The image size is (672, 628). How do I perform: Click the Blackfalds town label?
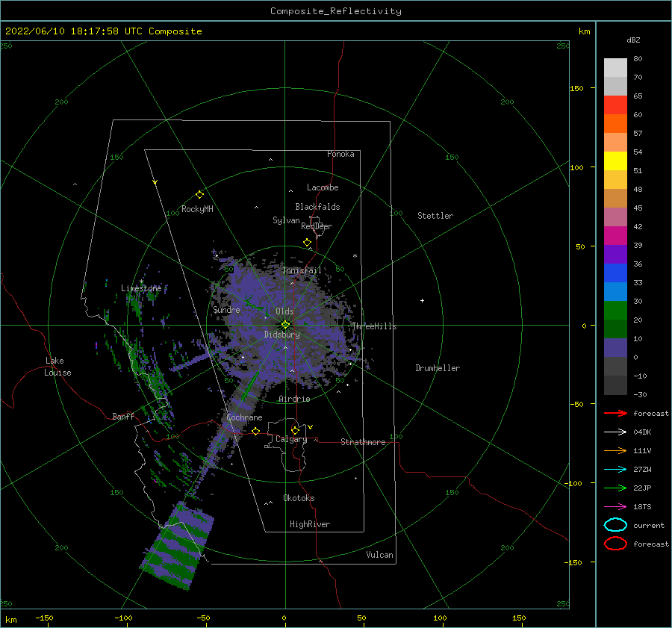coord(317,207)
